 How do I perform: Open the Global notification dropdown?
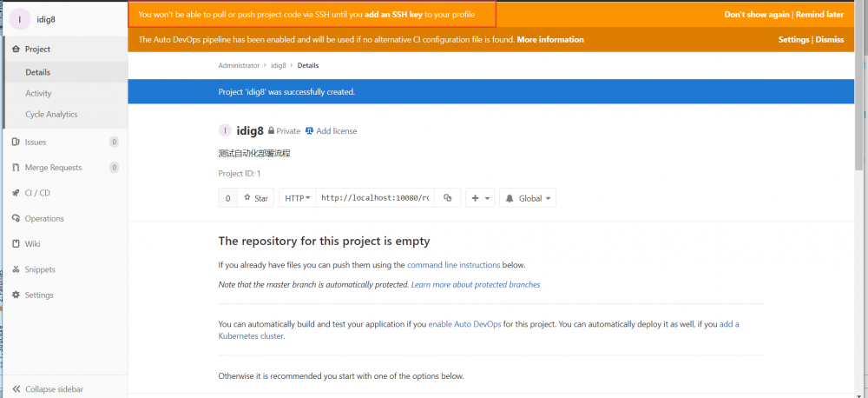[x=528, y=198]
